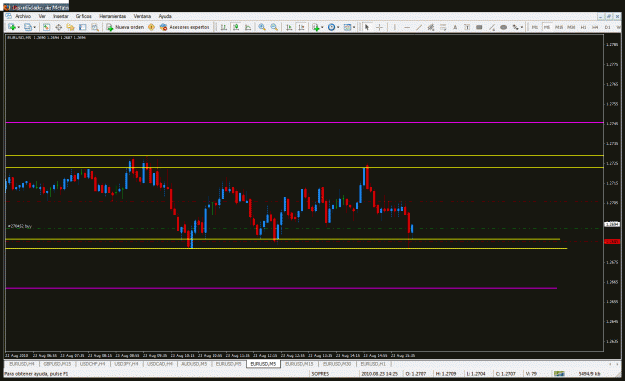Open the Herramientas menu

pyautogui.click(x=112, y=16)
